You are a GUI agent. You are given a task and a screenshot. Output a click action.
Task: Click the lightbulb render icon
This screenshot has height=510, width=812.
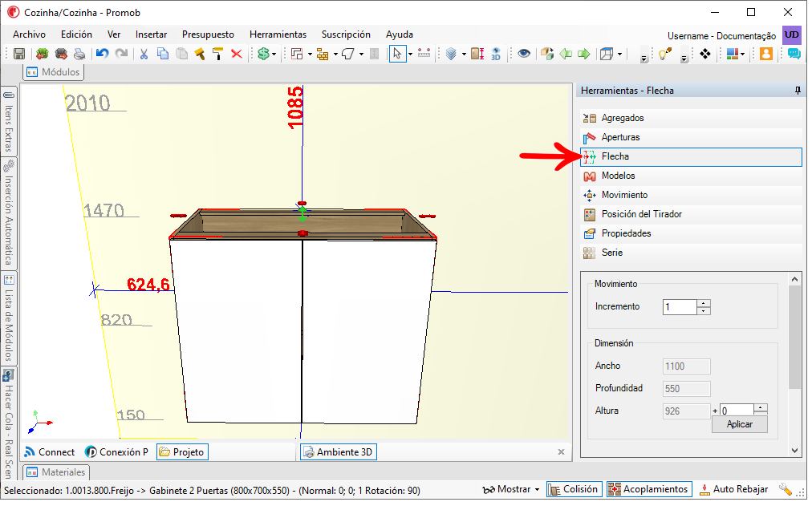665,54
